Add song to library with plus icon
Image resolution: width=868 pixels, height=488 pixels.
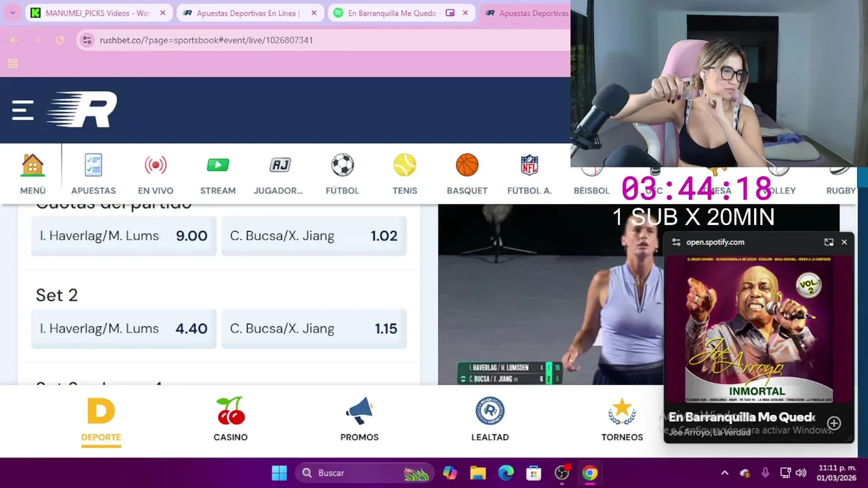[x=834, y=423]
